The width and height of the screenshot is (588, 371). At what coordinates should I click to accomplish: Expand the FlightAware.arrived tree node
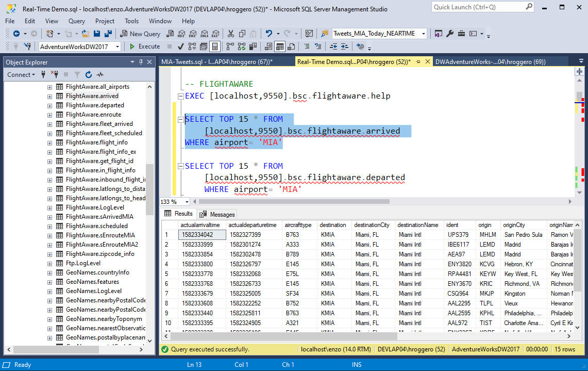click(49, 96)
